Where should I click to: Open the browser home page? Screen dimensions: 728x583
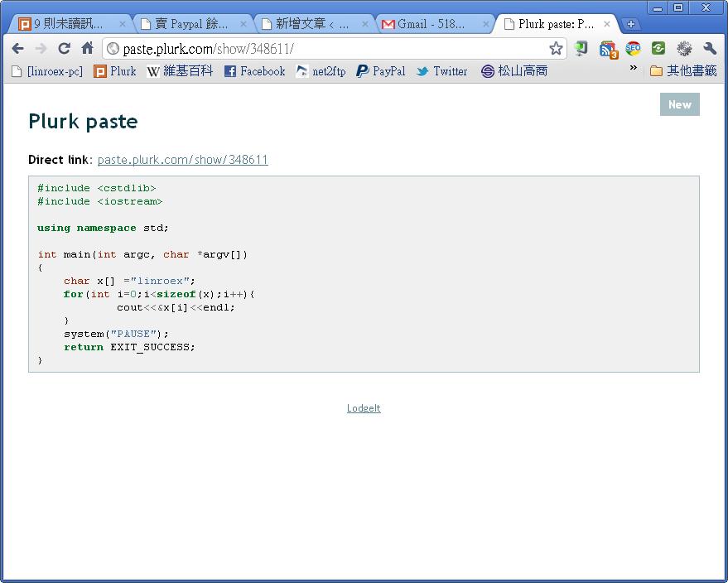[87, 48]
